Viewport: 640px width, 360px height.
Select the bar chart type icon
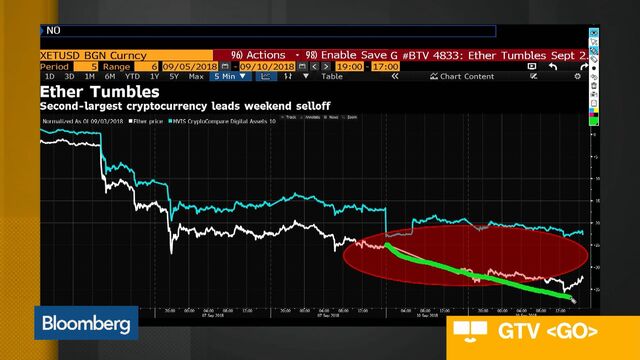pos(288,76)
